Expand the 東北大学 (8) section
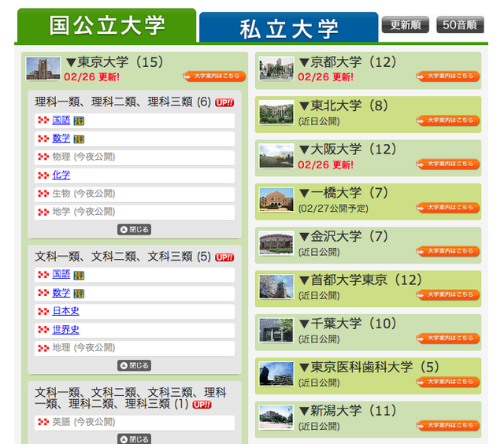The height and width of the screenshot is (444, 504). click(x=343, y=105)
